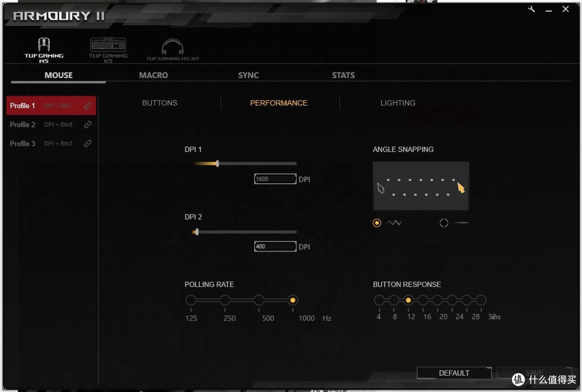
Task: Click the DEFAULT button
Action: click(x=454, y=373)
